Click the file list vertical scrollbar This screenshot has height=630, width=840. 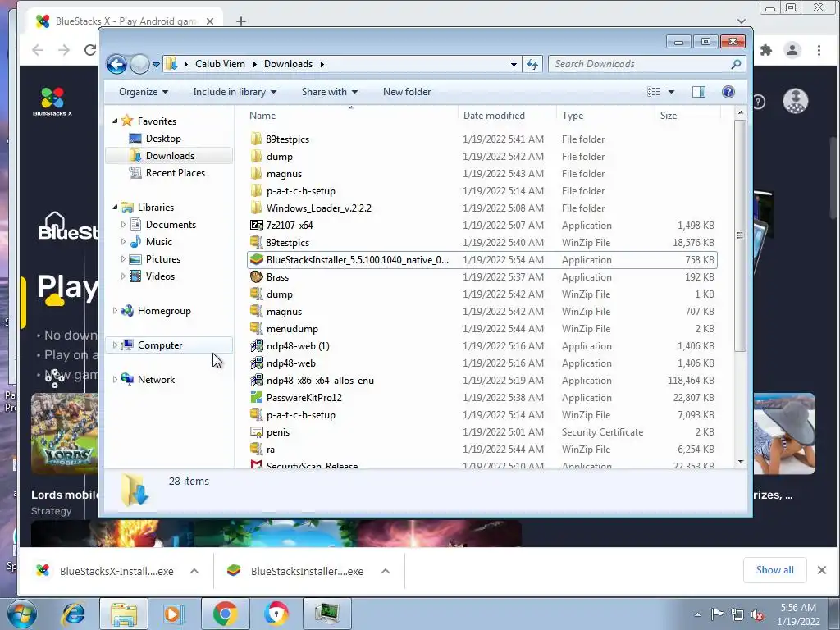741,235
